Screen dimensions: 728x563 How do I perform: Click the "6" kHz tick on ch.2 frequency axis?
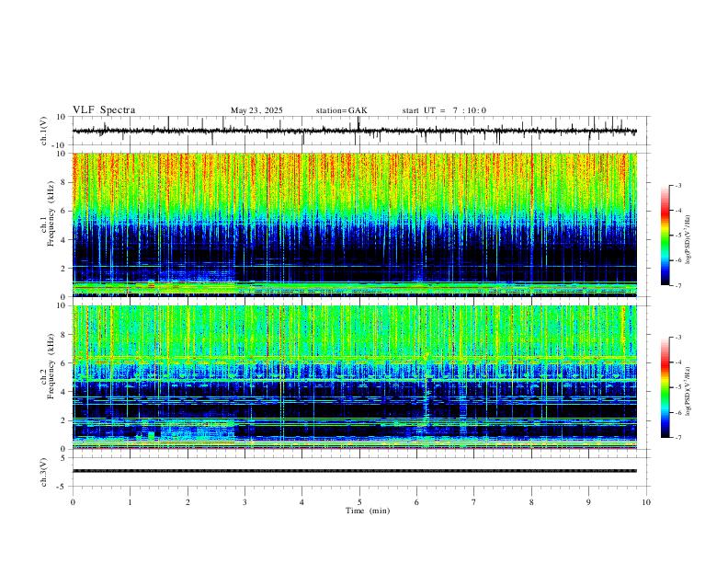click(x=63, y=363)
